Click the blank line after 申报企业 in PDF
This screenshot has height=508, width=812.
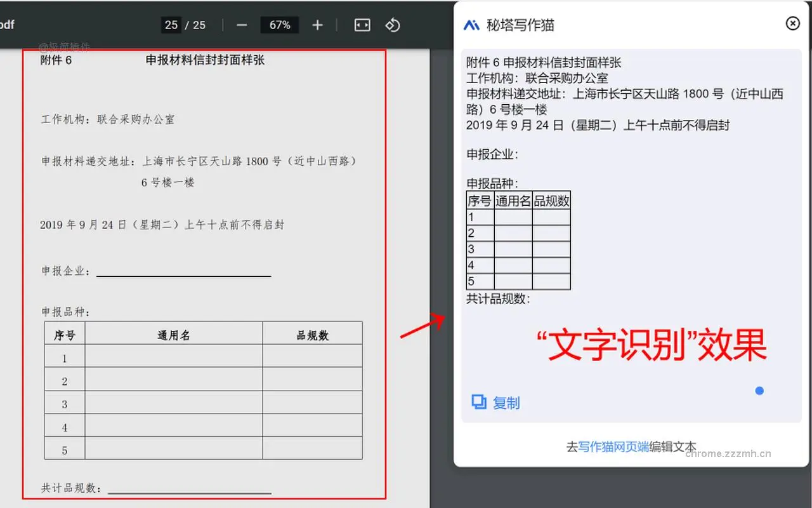click(183, 273)
